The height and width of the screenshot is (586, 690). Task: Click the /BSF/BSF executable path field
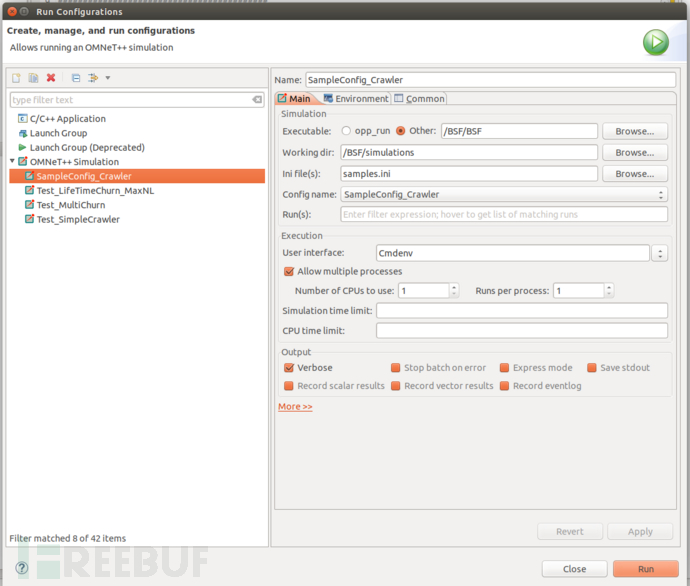coord(519,131)
